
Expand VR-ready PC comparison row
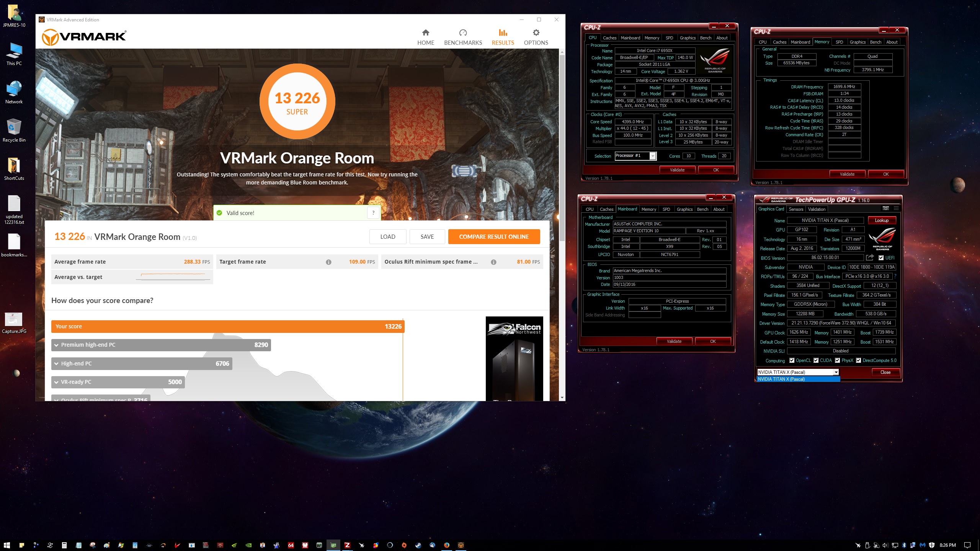tap(118, 382)
